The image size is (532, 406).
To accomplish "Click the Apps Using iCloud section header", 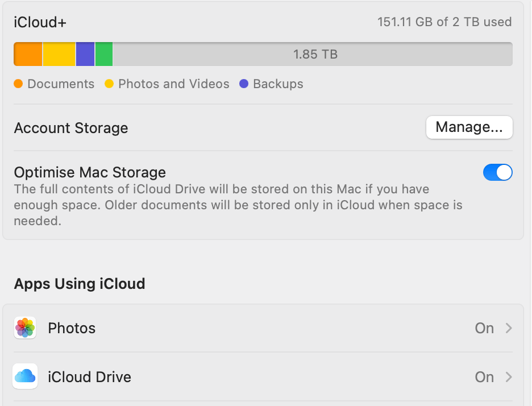I will coord(80,284).
